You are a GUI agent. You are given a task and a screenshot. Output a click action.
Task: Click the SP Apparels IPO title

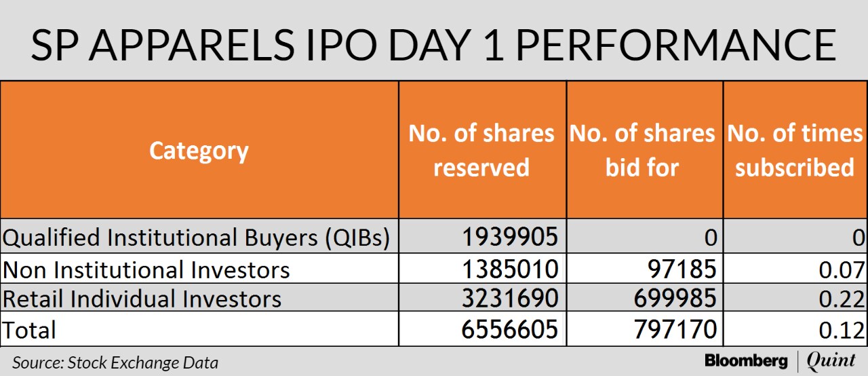point(433,44)
